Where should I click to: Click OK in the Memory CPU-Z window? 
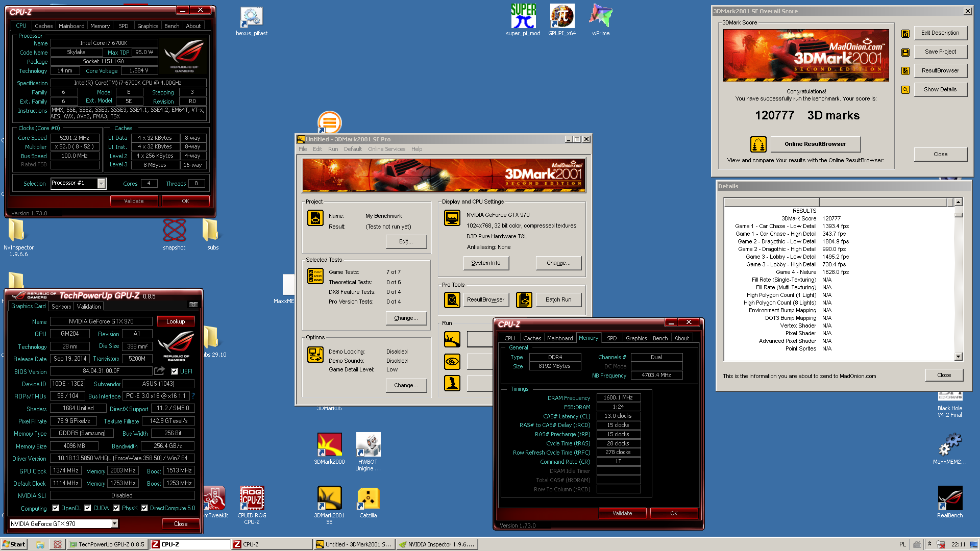click(x=674, y=513)
